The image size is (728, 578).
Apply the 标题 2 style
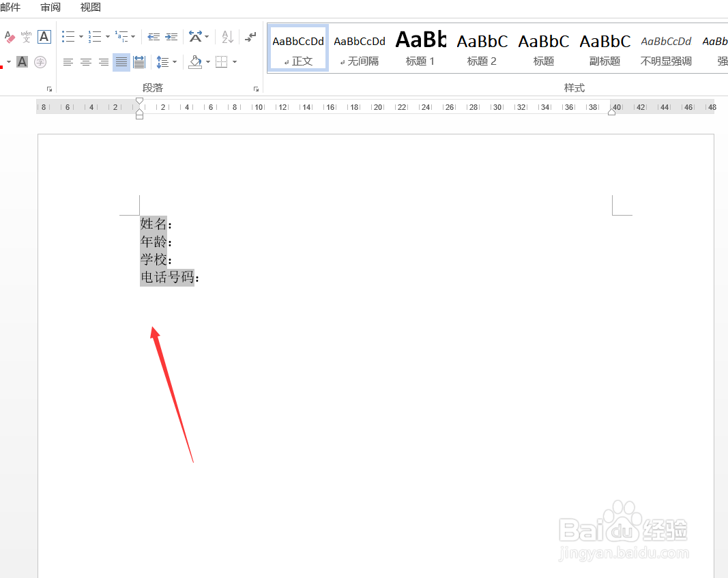tap(482, 48)
